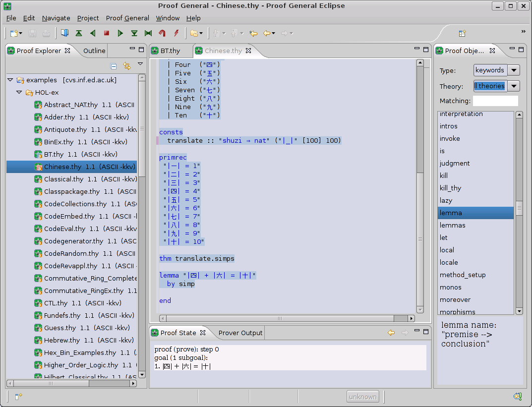This screenshot has height=407, width=532.
Task: Stop the prover with red square
Action: 107,33
